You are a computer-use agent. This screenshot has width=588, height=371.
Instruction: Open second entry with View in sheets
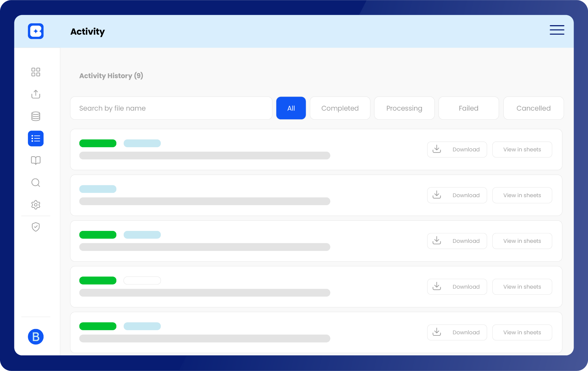tap(522, 195)
